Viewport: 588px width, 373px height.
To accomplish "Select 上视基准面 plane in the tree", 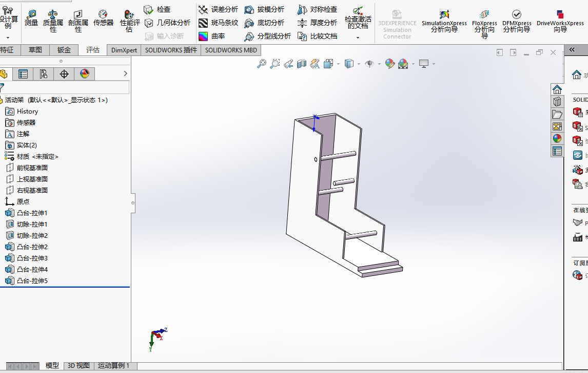I will (x=27, y=179).
